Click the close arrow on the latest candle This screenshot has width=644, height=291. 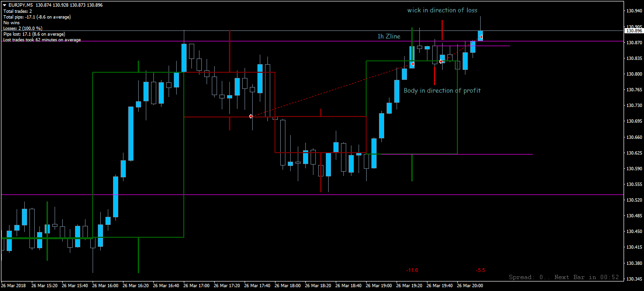(x=481, y=37)
